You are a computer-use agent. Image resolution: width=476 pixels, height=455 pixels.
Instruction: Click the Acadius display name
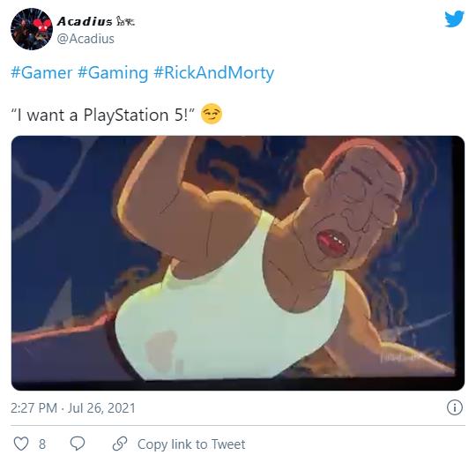(x=85, y=21)
